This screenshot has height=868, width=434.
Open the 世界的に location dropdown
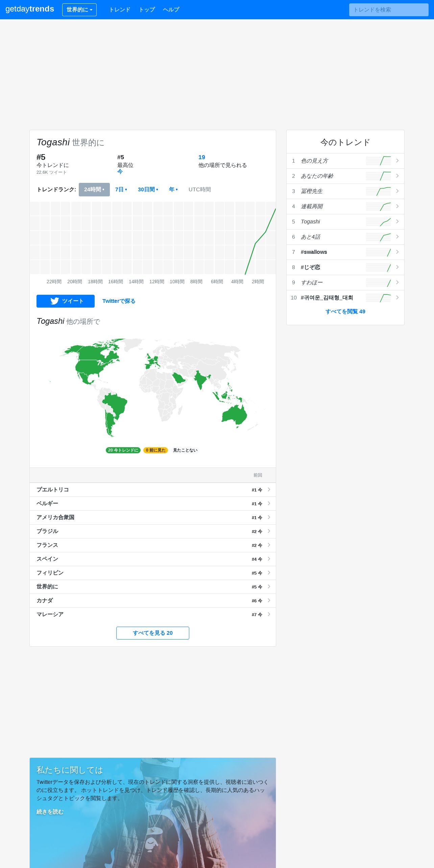pyautogui.click(x=79, y=10)
